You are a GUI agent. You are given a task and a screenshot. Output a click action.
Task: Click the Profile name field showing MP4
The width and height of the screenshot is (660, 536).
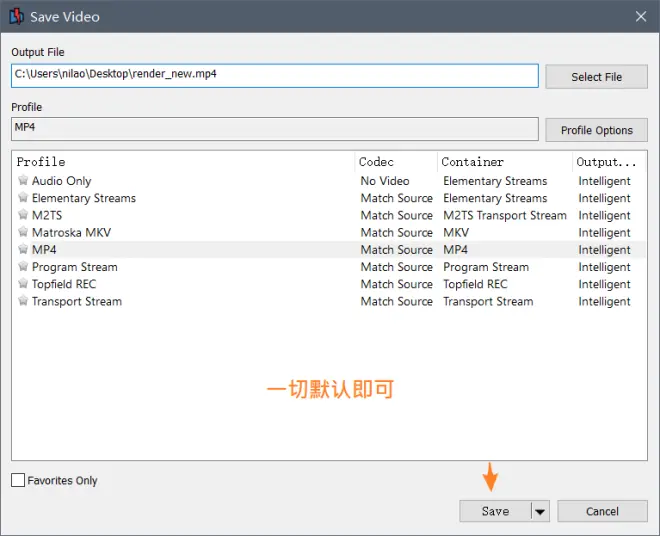(x=275, y=129)
